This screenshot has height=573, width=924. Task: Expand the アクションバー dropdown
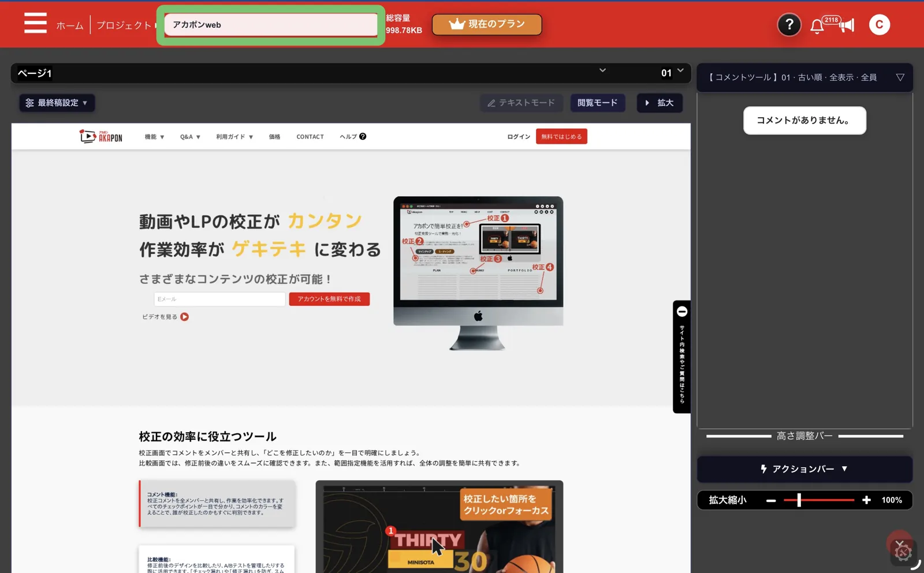pos(804,469)
